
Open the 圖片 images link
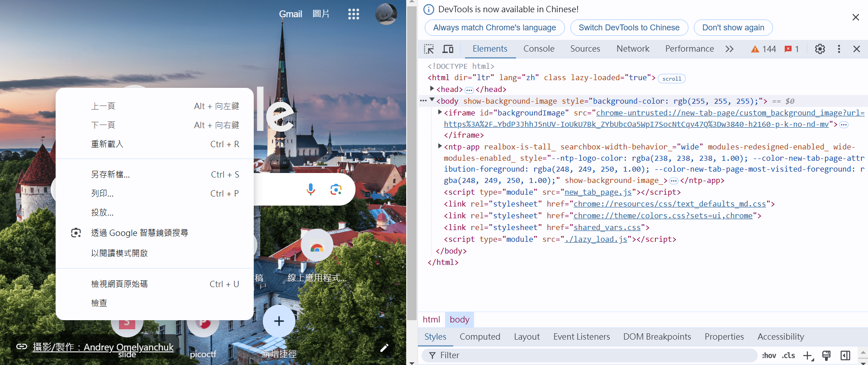(321, 14)
